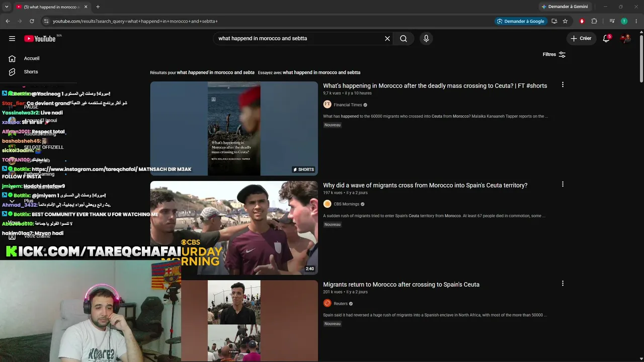Visit the Reuters channel name
644x362 pixels.
click(341, 304)
